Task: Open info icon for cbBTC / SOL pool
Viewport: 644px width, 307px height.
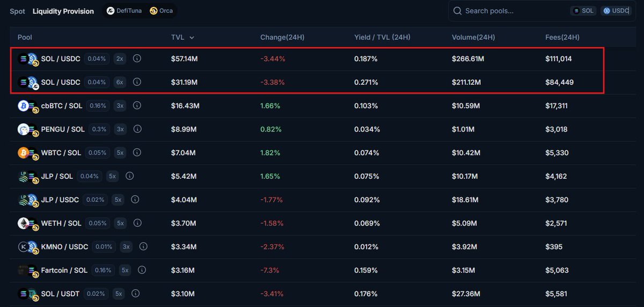Action: (x=138, y=106)
